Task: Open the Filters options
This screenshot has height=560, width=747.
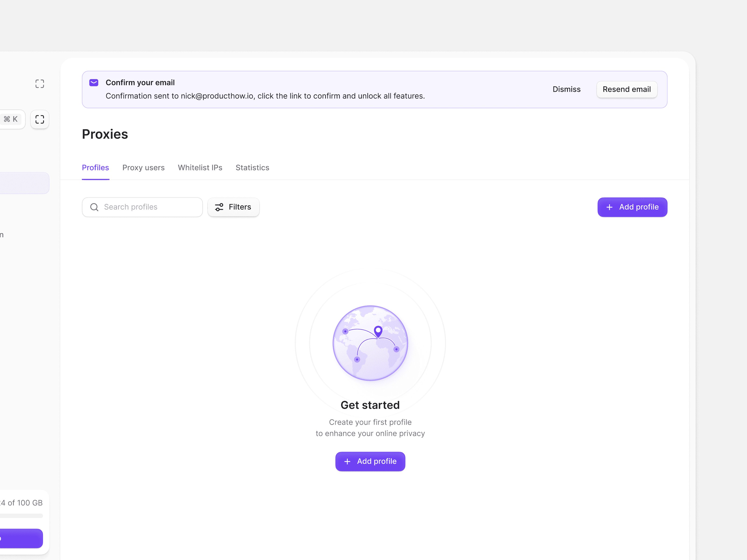Action: (233, 207)
